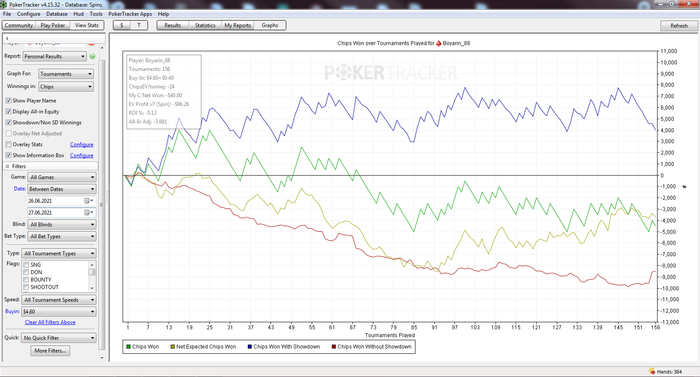Expand the Winnings in Chips dropdown
The width and height of the screenshot is (700, 377).
coord(66,87)
